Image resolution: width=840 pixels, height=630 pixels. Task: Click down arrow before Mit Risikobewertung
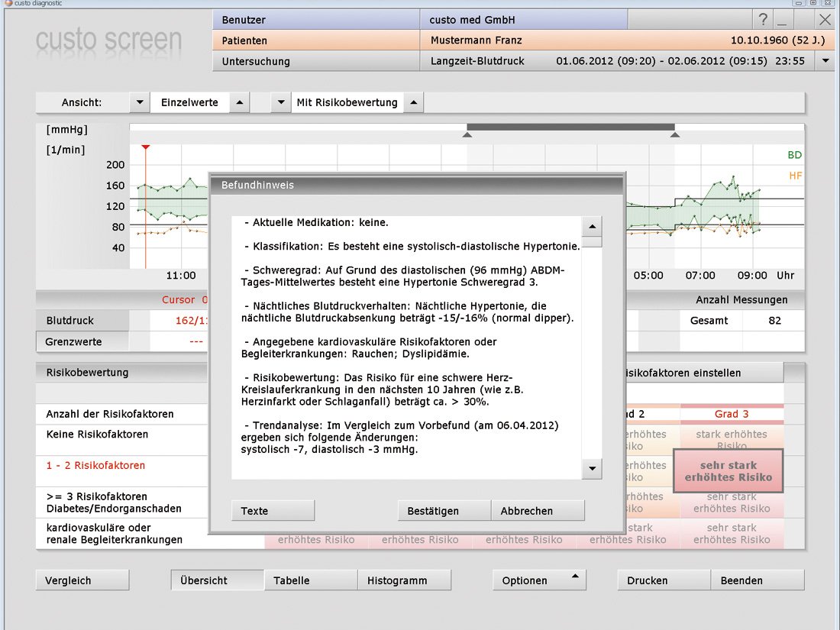tap(281, 102)
